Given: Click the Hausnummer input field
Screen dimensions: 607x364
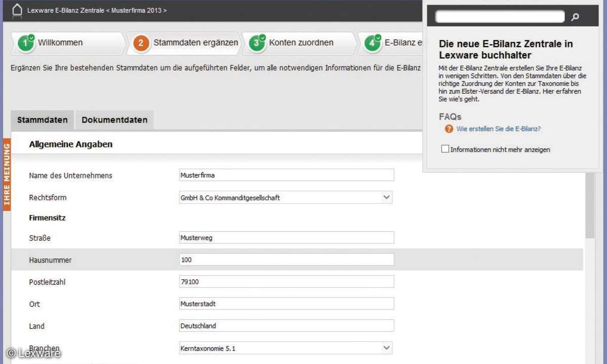Looking at the screenshot, I should tap(286, 260).
